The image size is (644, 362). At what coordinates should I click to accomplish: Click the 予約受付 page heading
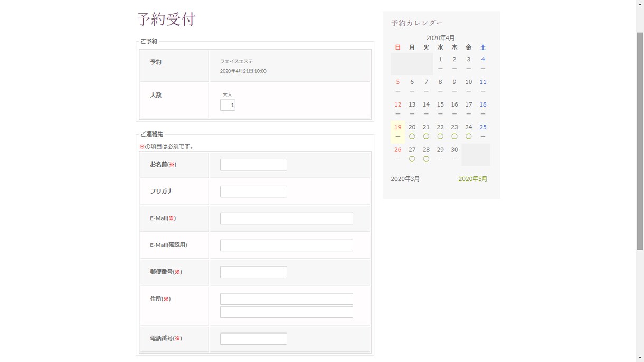pos(166,19)
